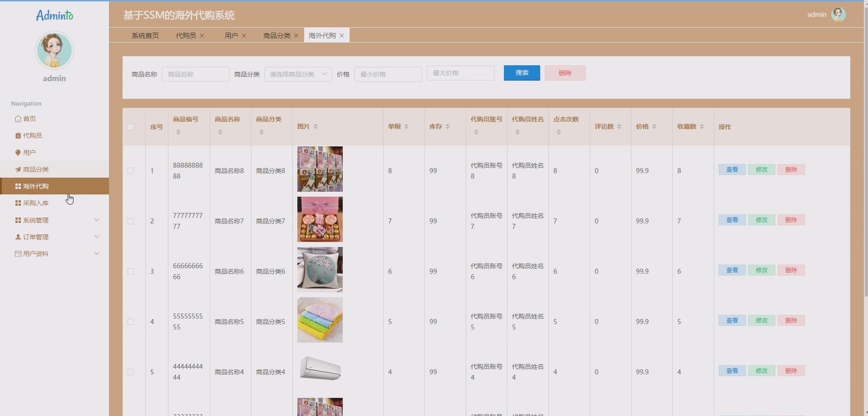
Task: Click the 订单管理 person icon
Action: coord(18,237)
